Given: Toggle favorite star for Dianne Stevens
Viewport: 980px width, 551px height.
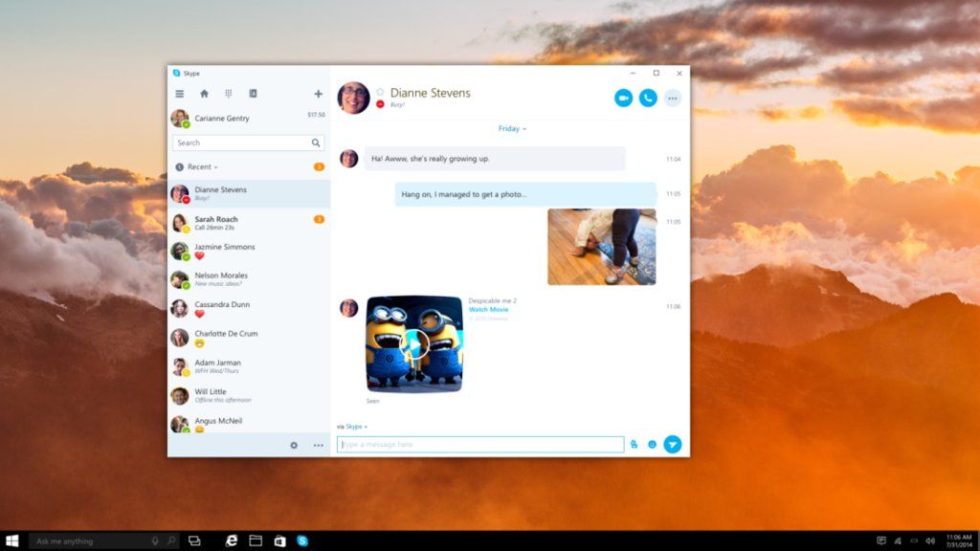Looking at the screenshot, I should [x=380, y=92].
